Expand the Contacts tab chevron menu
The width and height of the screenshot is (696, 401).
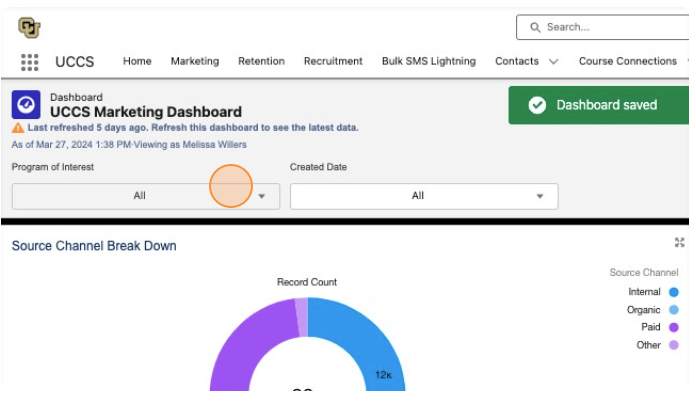(x=554, y=62)
